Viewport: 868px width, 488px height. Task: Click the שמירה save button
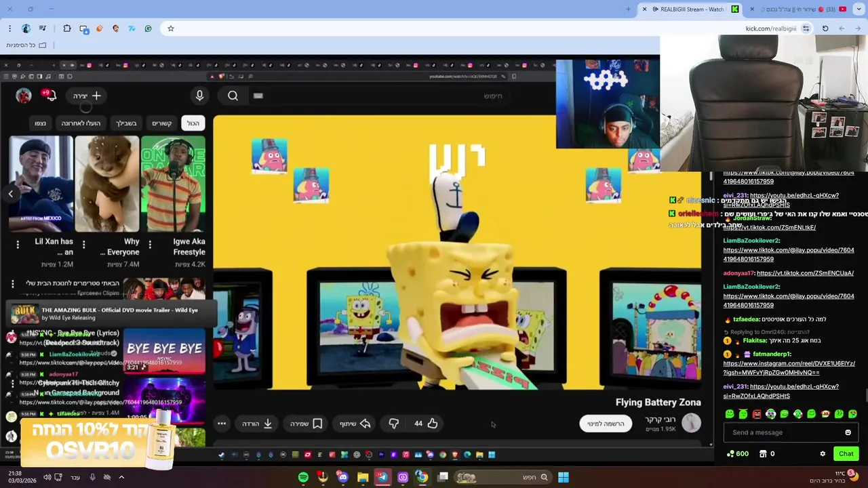pos(306,424)
